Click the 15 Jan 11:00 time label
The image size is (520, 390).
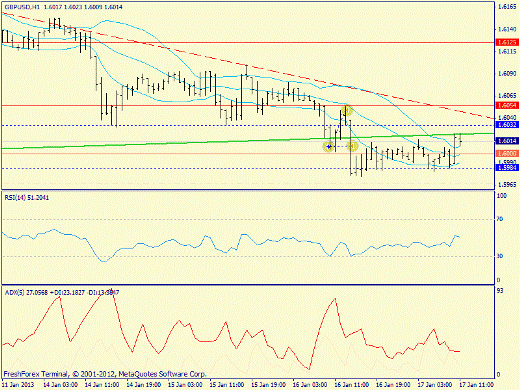point(227,385)
